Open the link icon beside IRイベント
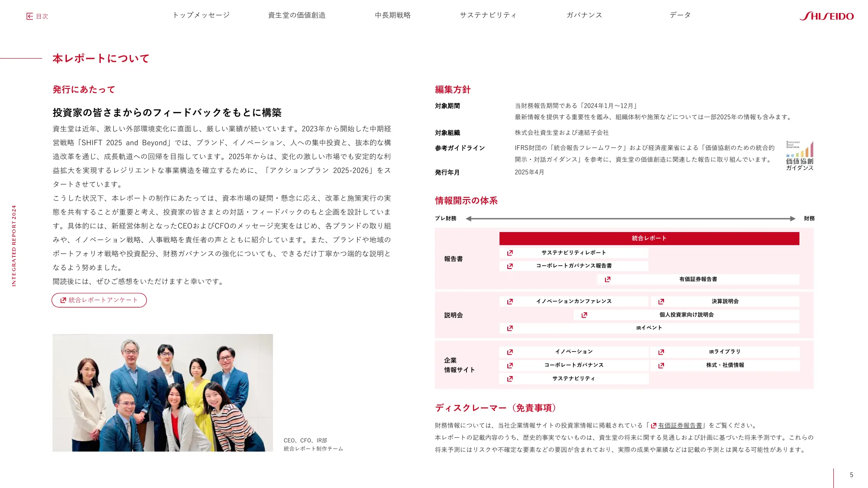868x488 pixels. [510, 328]
